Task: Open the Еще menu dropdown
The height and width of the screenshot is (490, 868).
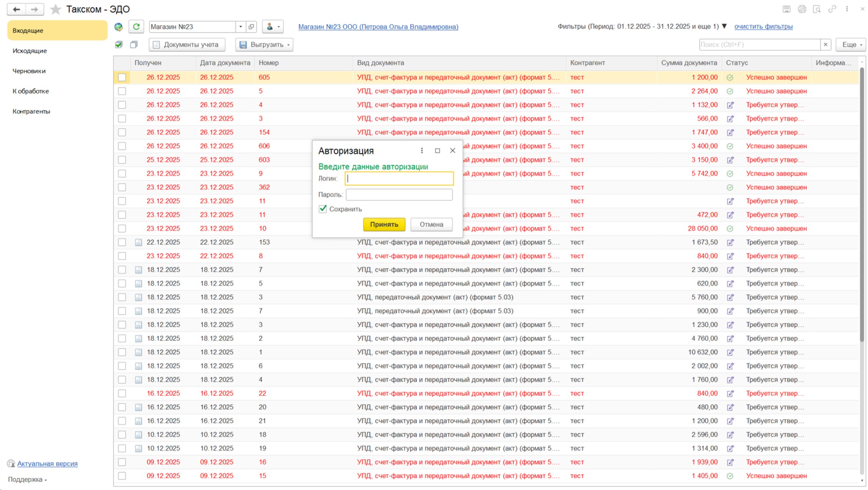Action: click(x=851, y=45)
